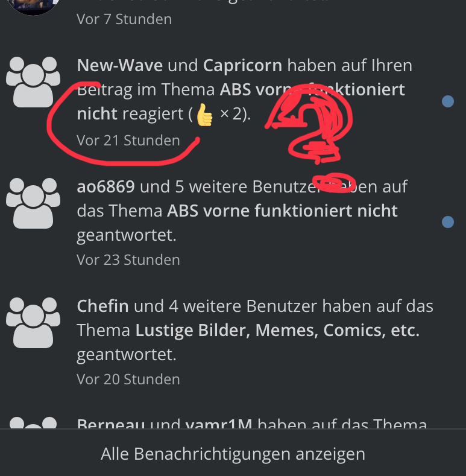
Task: Click thumbs-up emoji in reaction notification
Action: (205, 115)
